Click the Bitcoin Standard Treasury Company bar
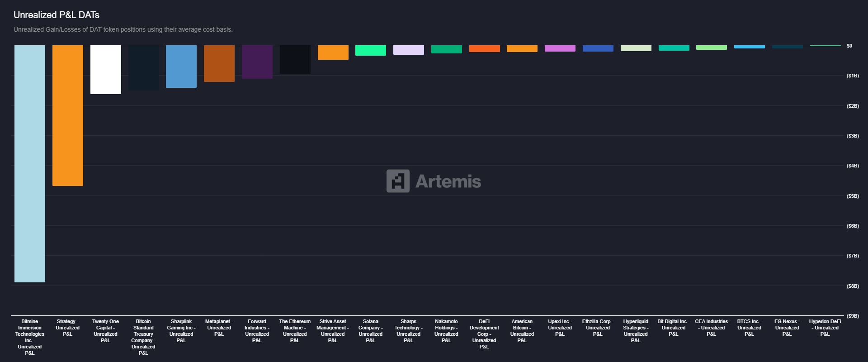The height and width of the screenshot is (362, 868). tap(144, 67)
